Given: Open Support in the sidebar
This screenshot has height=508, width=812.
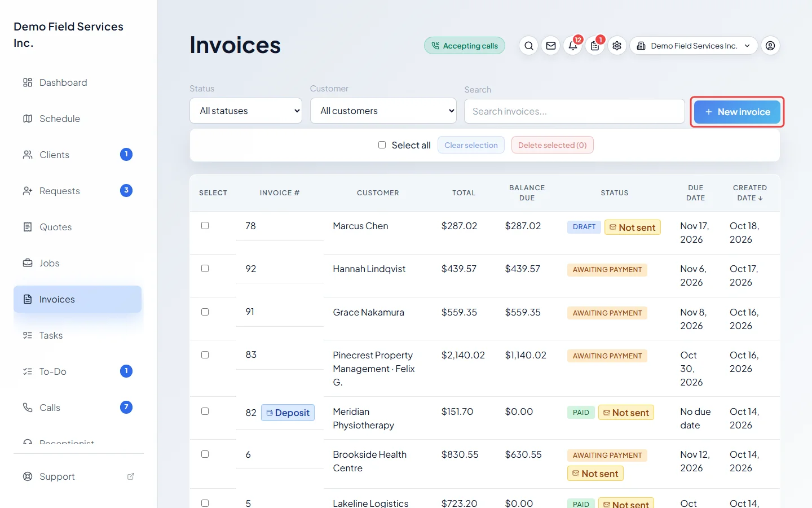Looking at the screenshot, I should [x=78, y=476].
